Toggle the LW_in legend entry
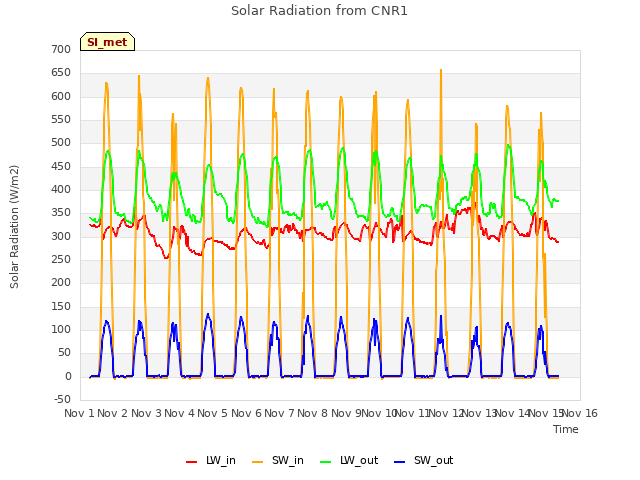Viewport: 640px width, 480px height. (x=211, y=460)
